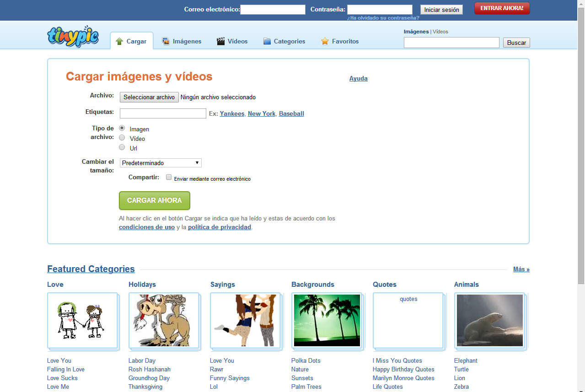
Task: Select the picture icon beside Imágenes
Action: 165,41
